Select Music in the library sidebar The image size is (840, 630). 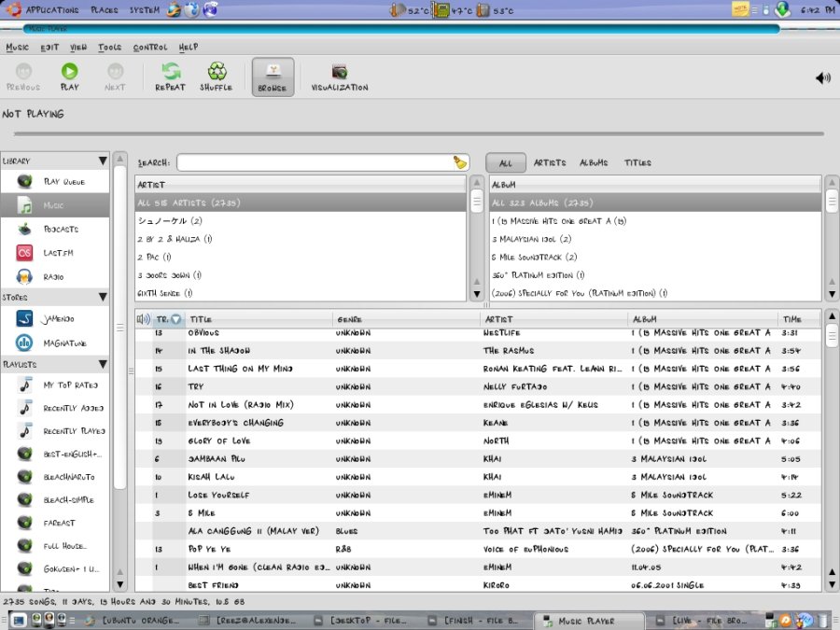55,205
